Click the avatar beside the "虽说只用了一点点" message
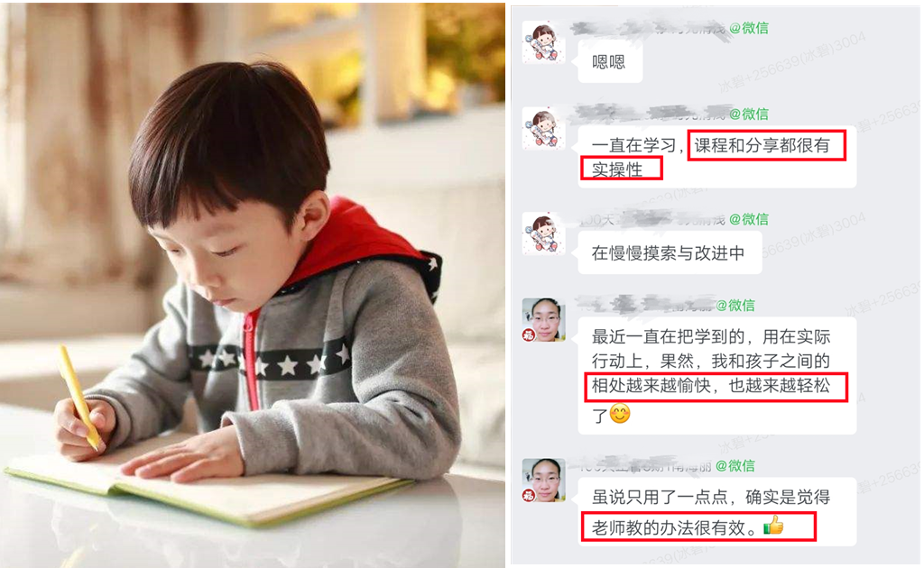This screenshot has height=568, width=924. tap(544, 481)
